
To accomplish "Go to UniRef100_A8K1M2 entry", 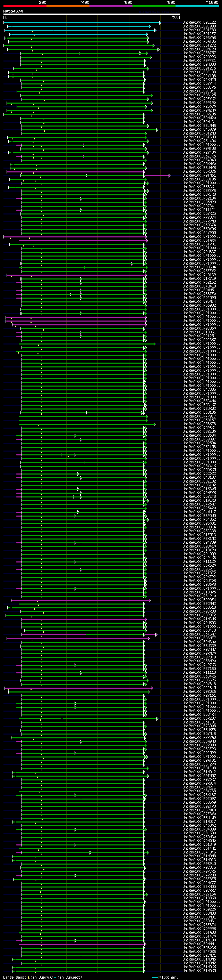I will pyautogui.click(x=199, y=539).
